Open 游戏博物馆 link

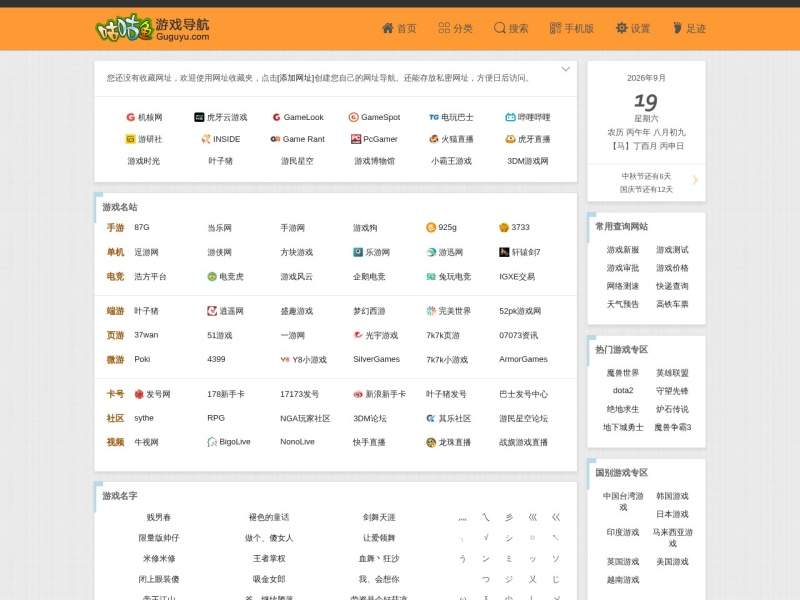click(x=374, y=161)
